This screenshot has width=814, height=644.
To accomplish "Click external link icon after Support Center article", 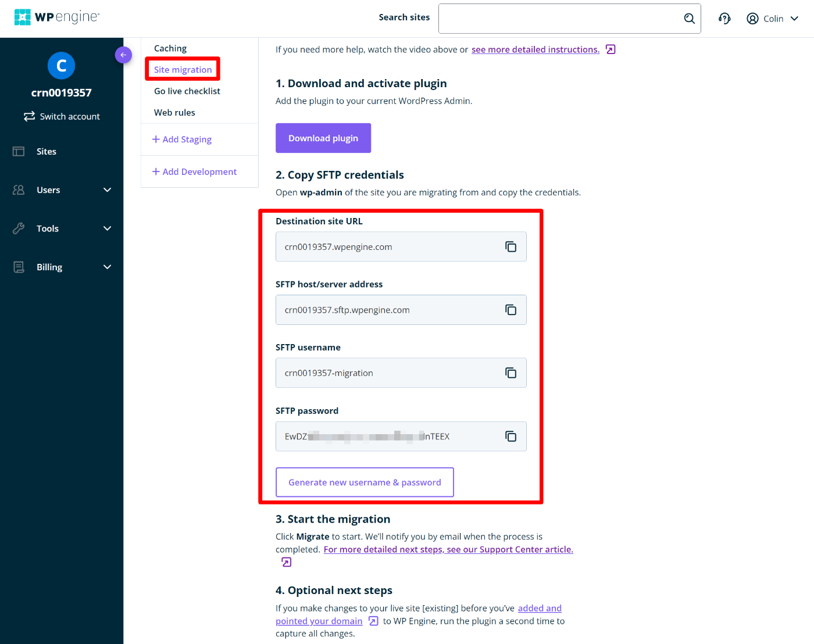I will point(286,562).
